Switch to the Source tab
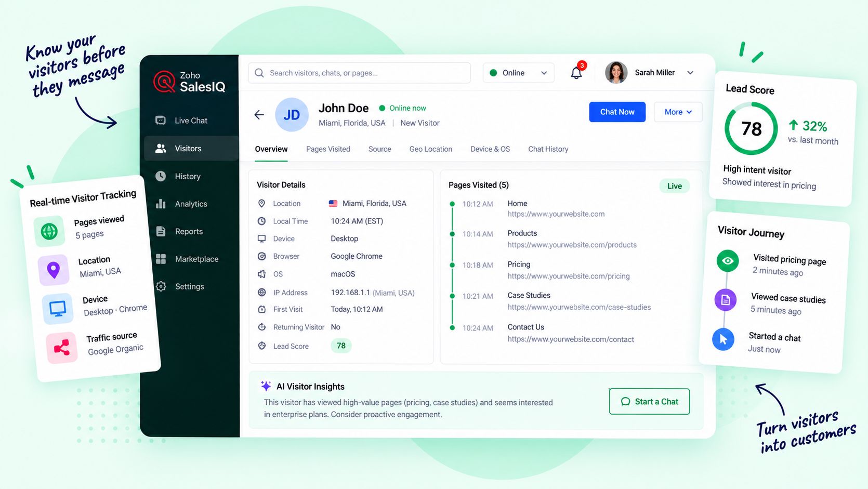 379,149
